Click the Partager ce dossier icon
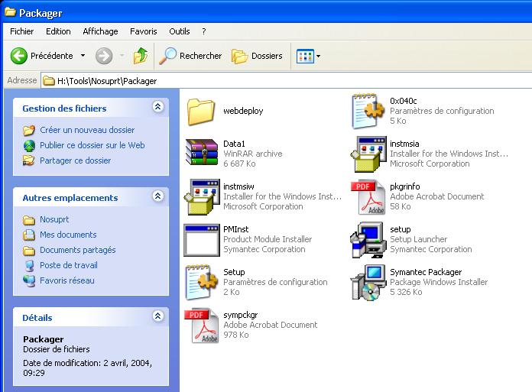This screenshot has height=392, width=532. 29,160
